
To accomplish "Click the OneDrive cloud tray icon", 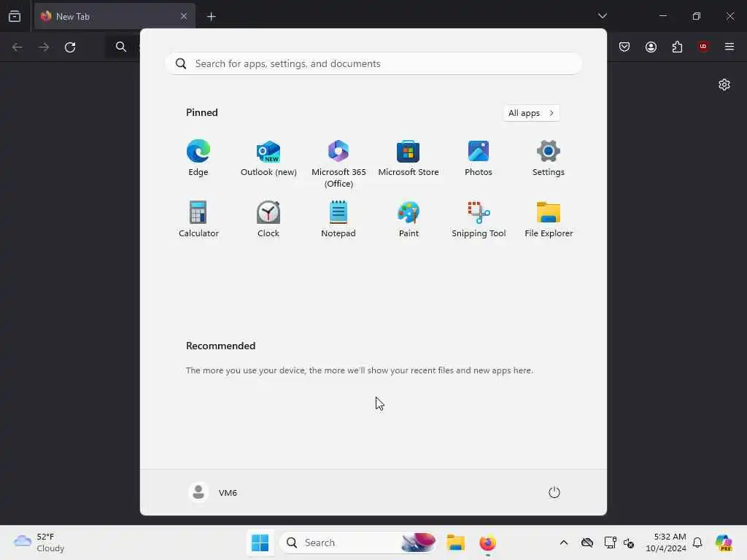I will (587, 542).
